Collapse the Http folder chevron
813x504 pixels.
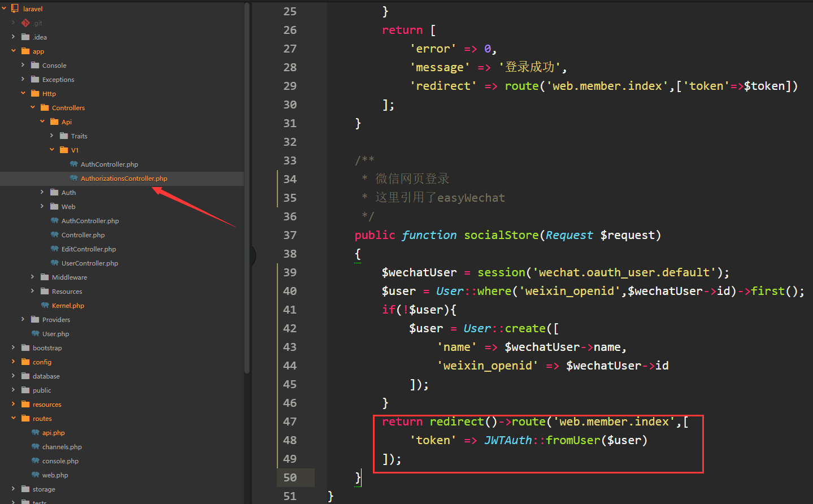coord(23,93)
